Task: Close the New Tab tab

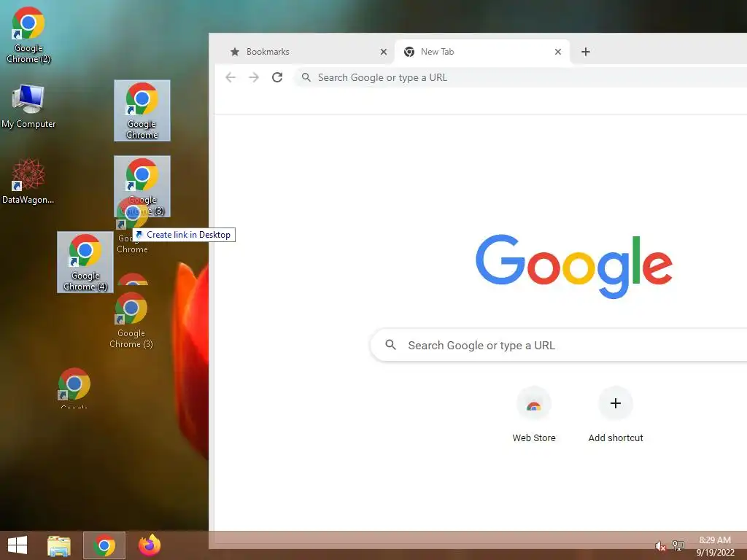Action: (558, 52)
